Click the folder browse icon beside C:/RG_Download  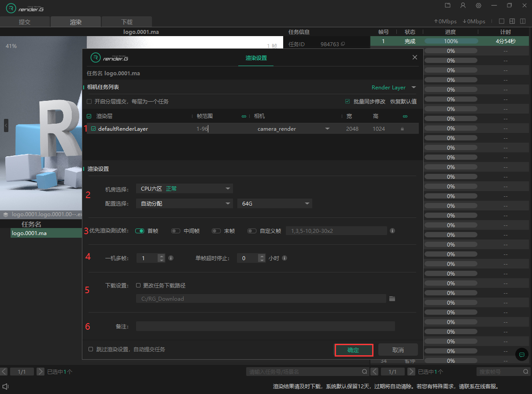392,299
